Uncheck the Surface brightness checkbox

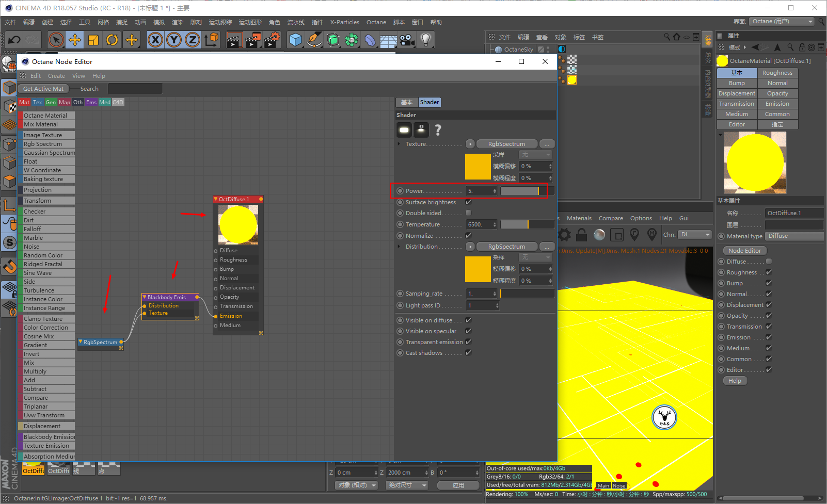(x=469, y=202)
